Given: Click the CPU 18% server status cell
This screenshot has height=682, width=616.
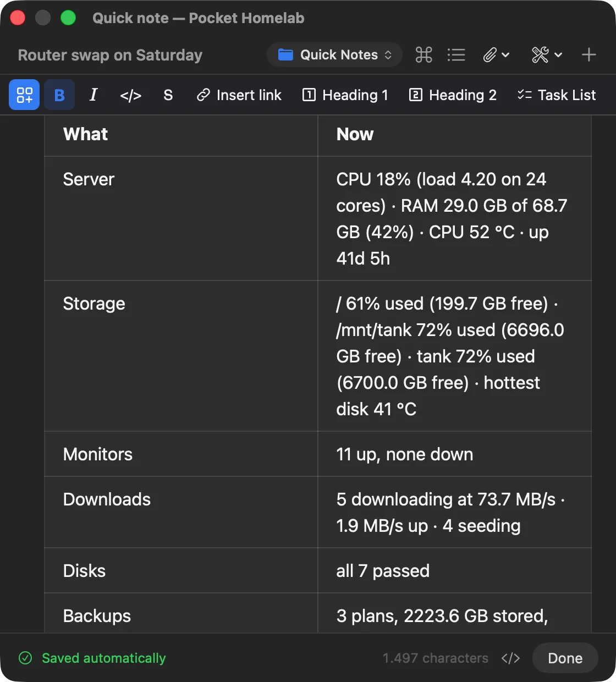Looking at the screenshot, I should click(454, 219).
